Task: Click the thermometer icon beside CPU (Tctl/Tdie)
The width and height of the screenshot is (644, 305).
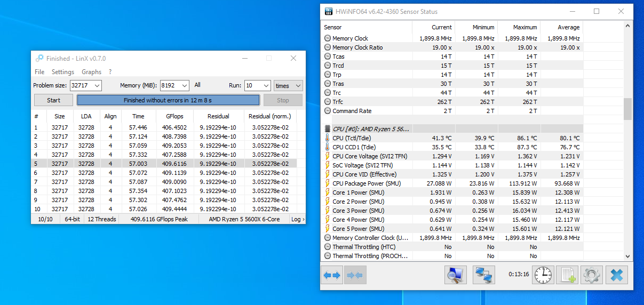Action: click(328, 138)
